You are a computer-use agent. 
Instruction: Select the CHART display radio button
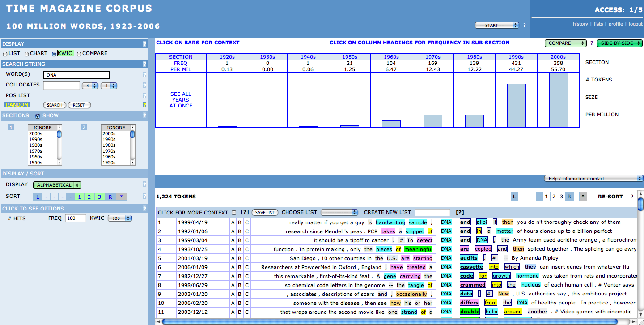[x=27, y=54]
